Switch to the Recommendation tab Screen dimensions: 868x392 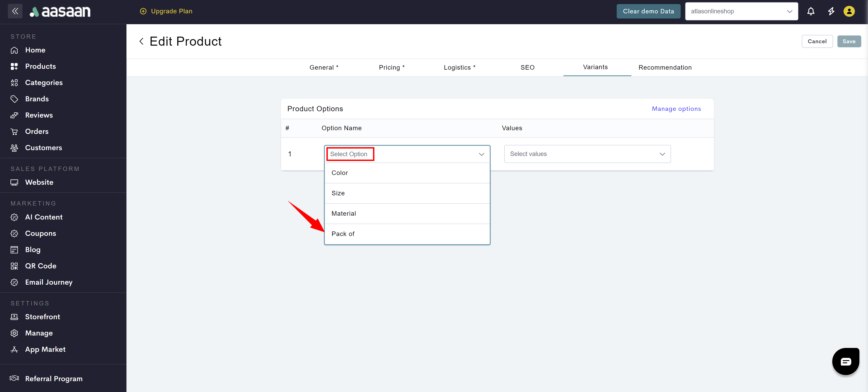[665, 67]
